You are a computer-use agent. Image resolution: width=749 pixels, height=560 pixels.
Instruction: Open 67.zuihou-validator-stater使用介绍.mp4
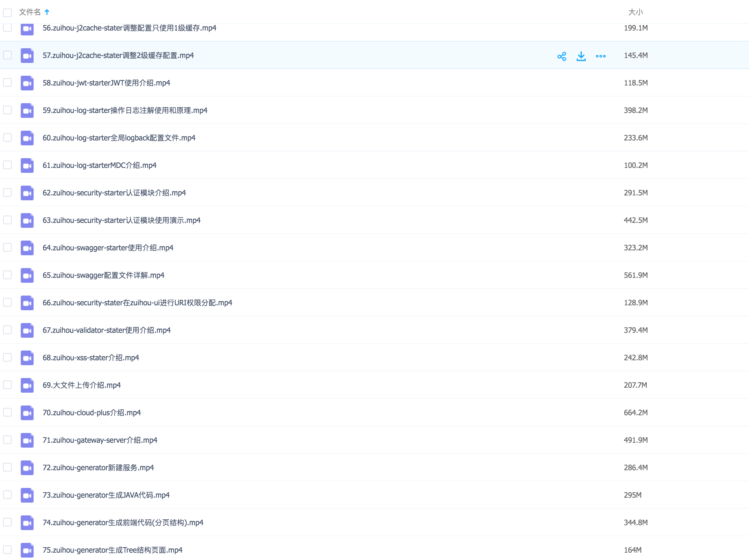[x=106, y=330]
